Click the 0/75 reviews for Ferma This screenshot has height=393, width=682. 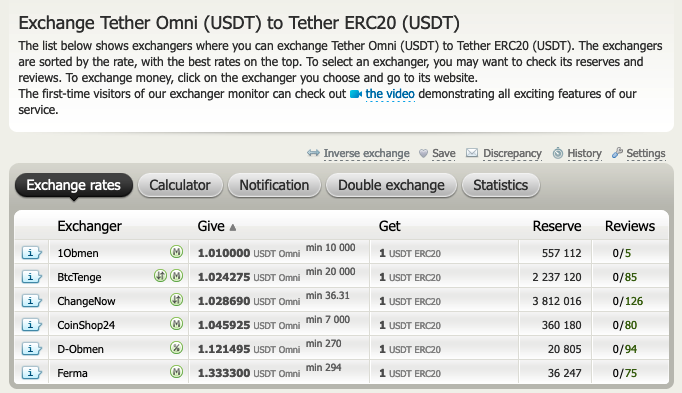tap(625, 373)
